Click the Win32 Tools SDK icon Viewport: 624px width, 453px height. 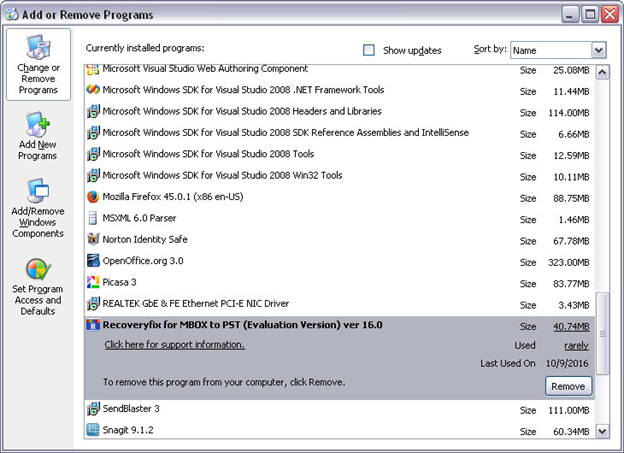[93, 176]
